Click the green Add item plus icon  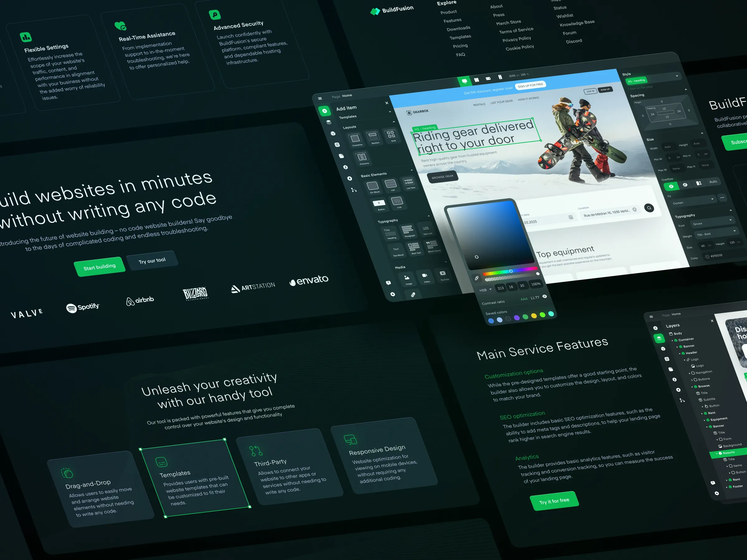(324, 111)
